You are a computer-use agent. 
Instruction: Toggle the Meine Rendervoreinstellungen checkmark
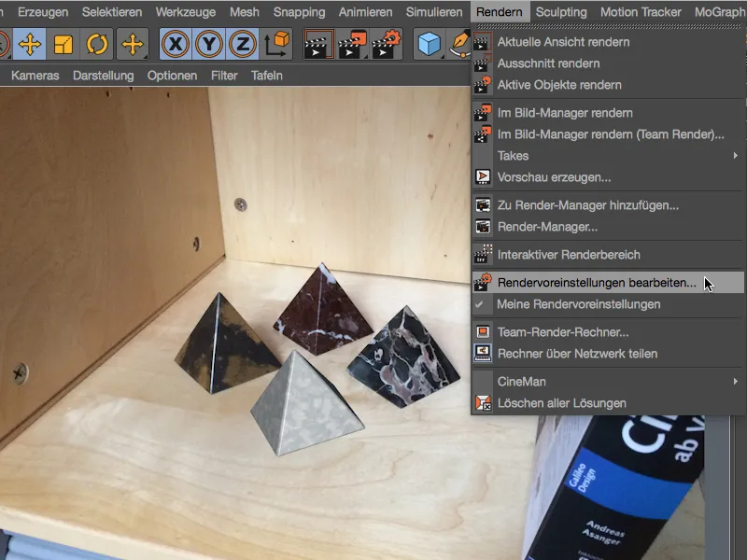479,304
